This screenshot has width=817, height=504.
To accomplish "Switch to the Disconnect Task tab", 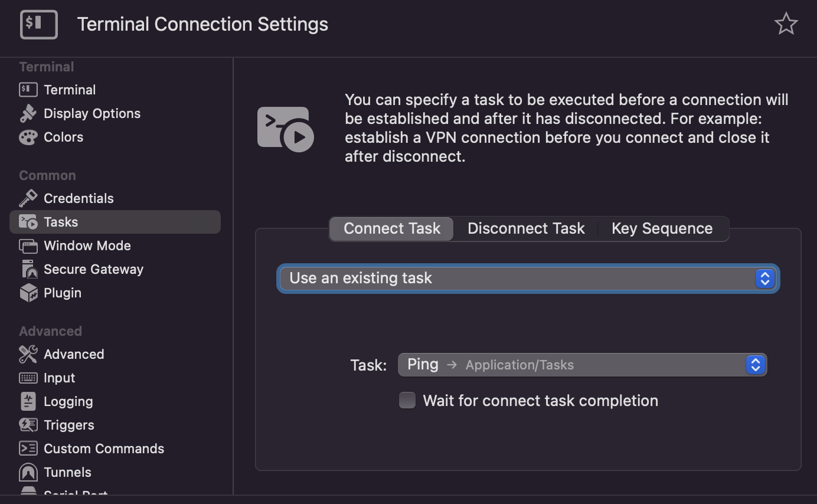I will pyautogui.click(x=525, y=229).
